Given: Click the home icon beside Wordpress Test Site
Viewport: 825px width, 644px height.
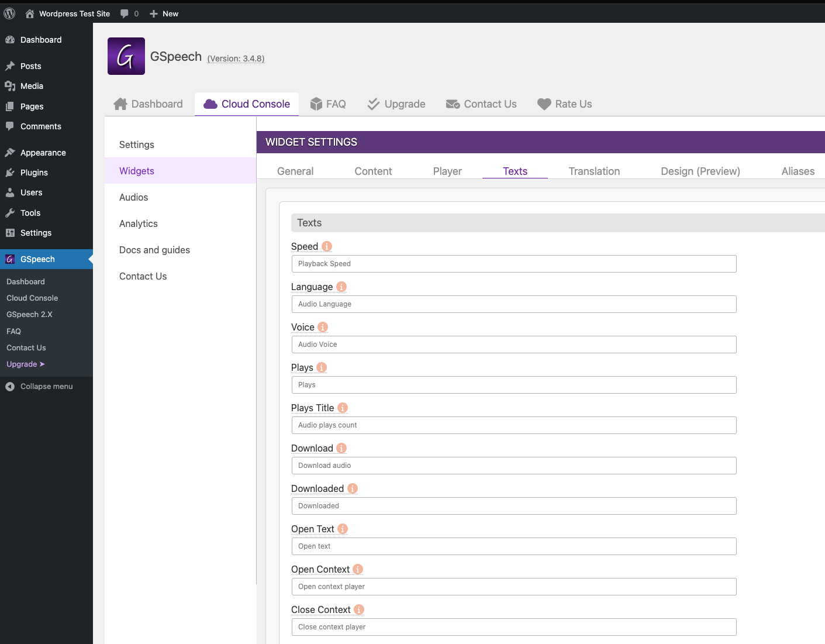Looking at the screenshot, I should [30, 13].
